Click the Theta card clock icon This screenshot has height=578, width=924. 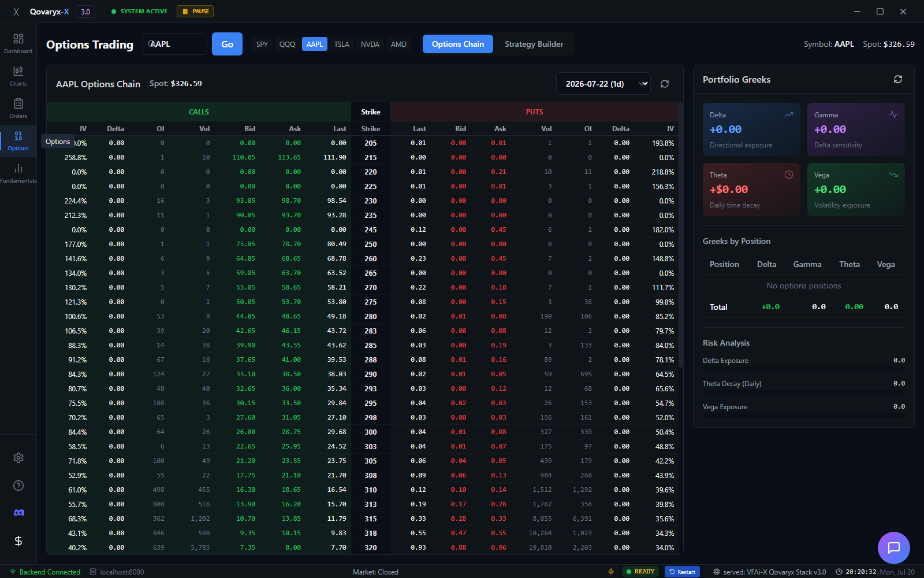click(789, 175)
